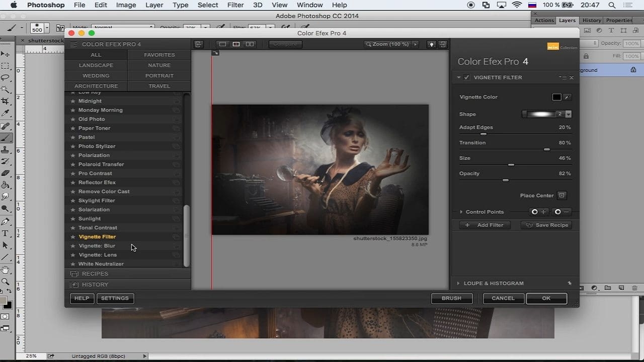644x362 pixels.
Task: Open the Color Efex Pro 4 panel menu
Action: [73, 44]
